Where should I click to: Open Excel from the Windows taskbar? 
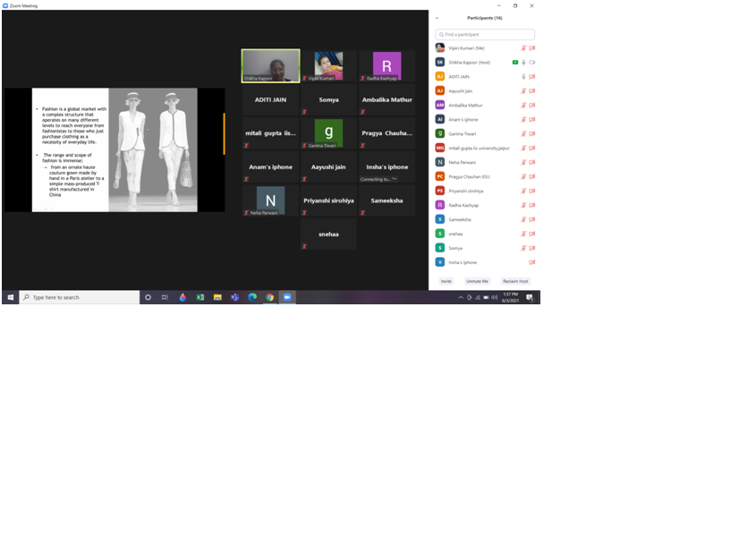click(200, 297)
